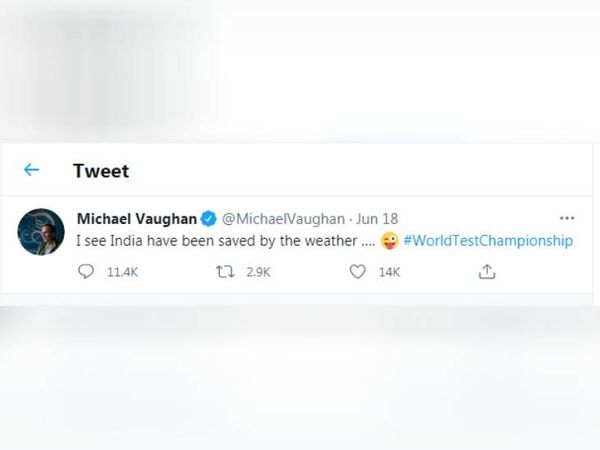Viewport: 600px width, 450px height.
Task: Click the reply speech bubble icon
Action: [x=86, y=272]
